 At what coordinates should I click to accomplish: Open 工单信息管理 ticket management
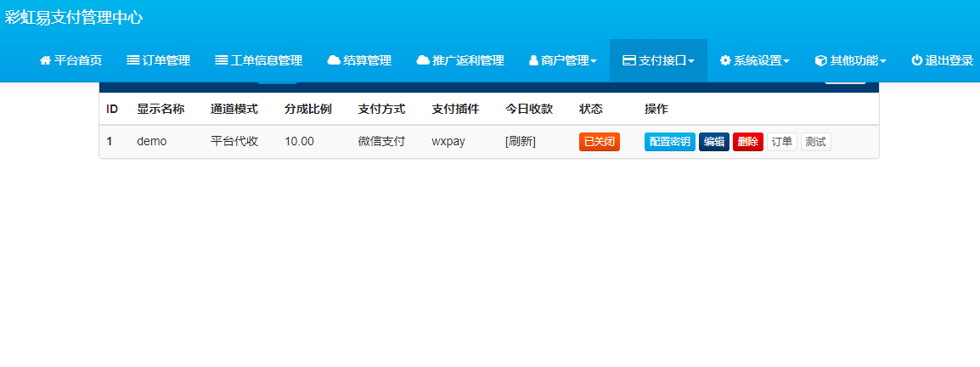[258, 60]
